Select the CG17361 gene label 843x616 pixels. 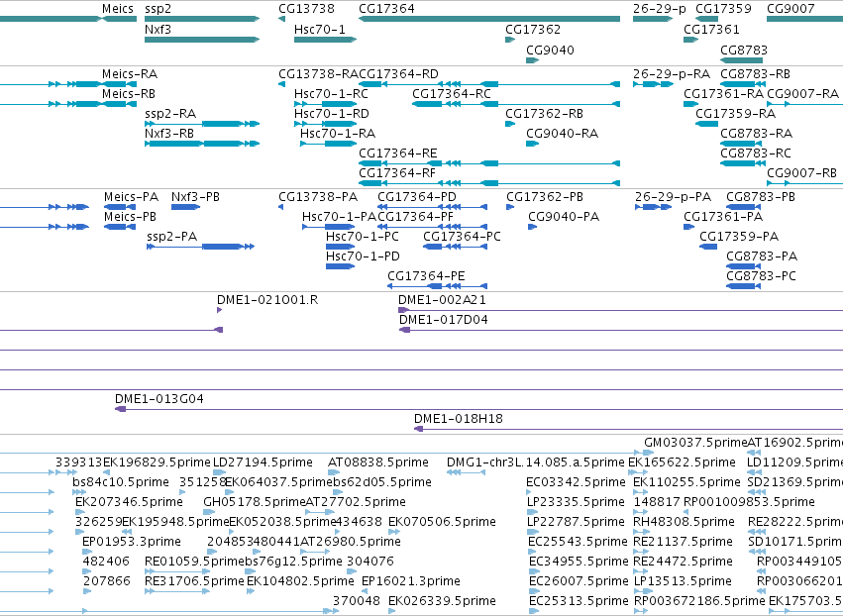[x=711, y=29]
